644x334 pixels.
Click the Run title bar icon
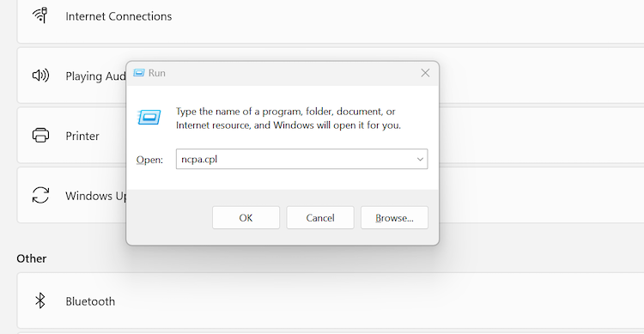(x=139, y=73)
